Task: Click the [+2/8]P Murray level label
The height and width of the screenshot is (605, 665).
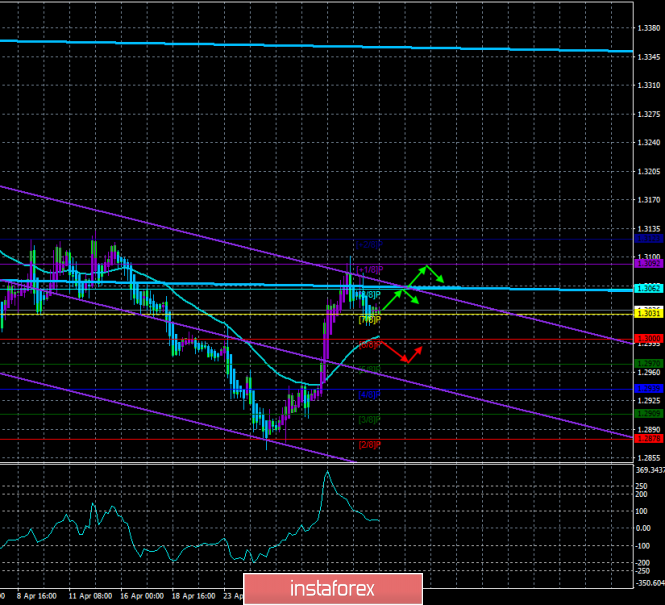Action: 369,245
